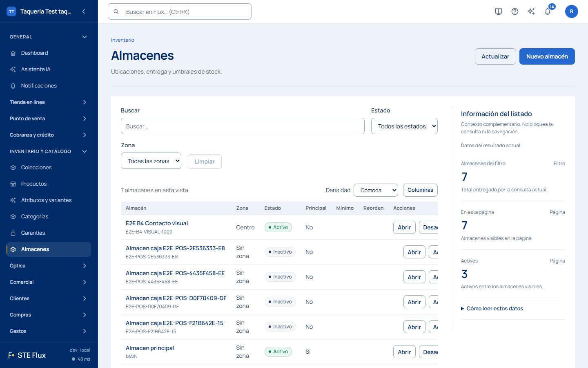Click the Atributos y variantes sparkle icon

point(13,200)
